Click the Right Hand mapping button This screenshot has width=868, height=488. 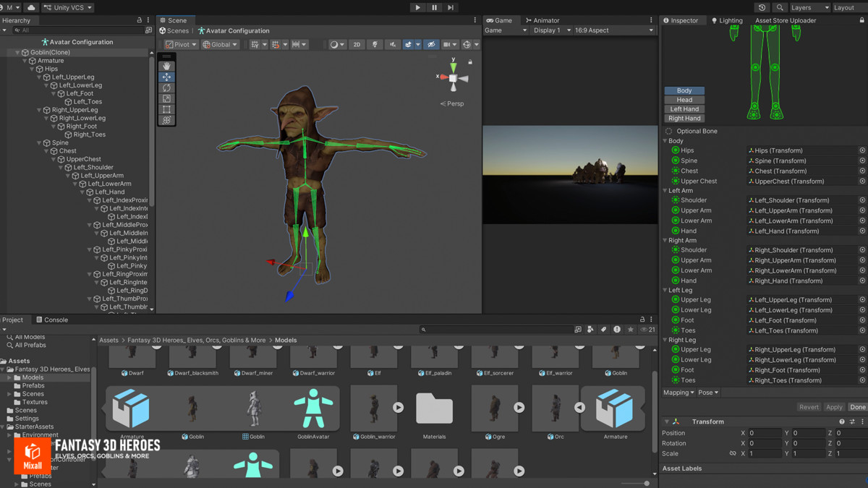(x=684, y=119)
